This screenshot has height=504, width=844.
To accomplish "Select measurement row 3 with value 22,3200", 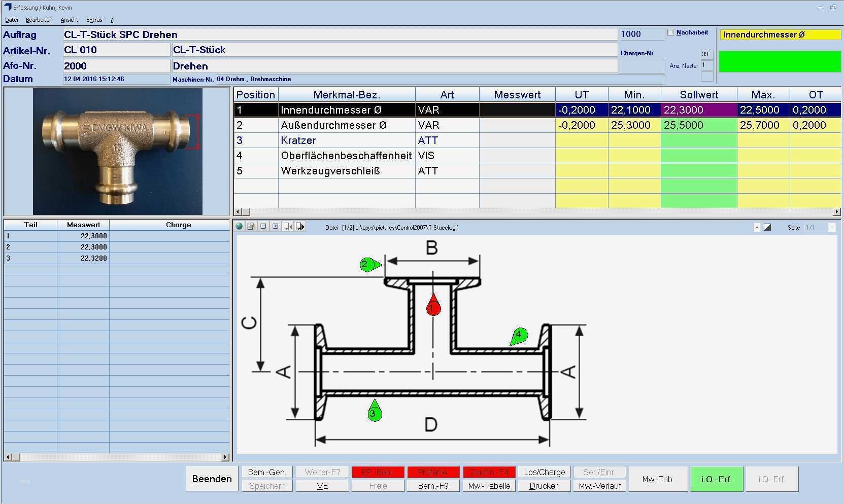I will coord(117,258).
